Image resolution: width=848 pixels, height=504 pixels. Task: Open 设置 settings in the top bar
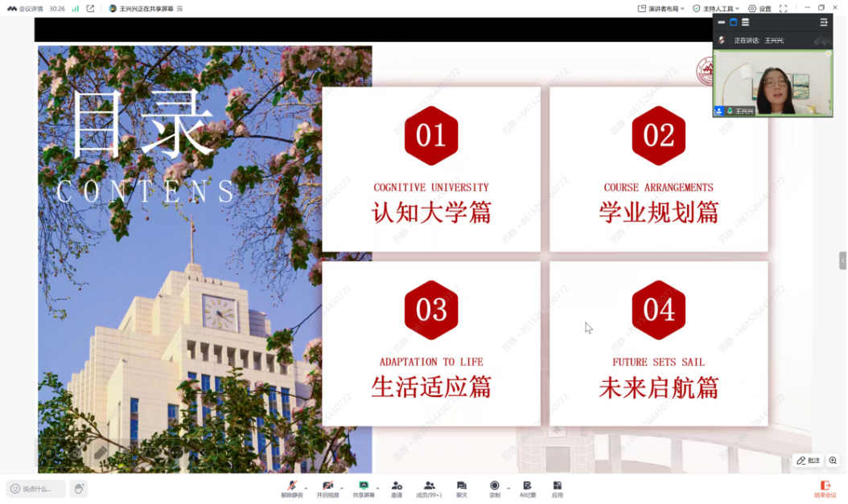(759, 9)
